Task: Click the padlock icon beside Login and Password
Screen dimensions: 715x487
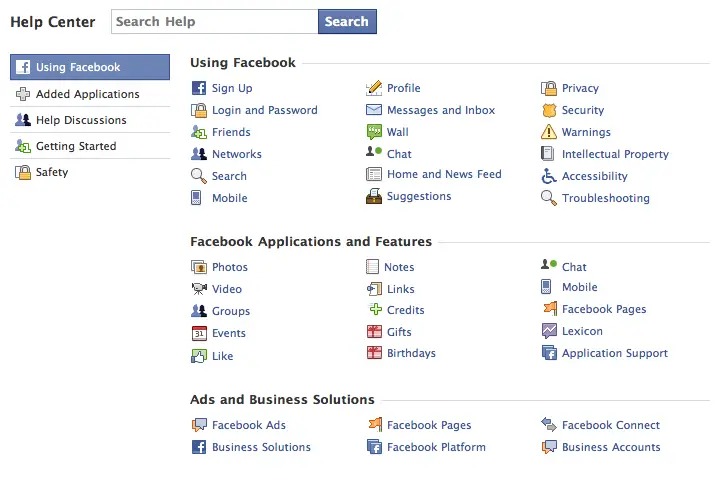Action: pyautogui.click(x=199, y=110)
